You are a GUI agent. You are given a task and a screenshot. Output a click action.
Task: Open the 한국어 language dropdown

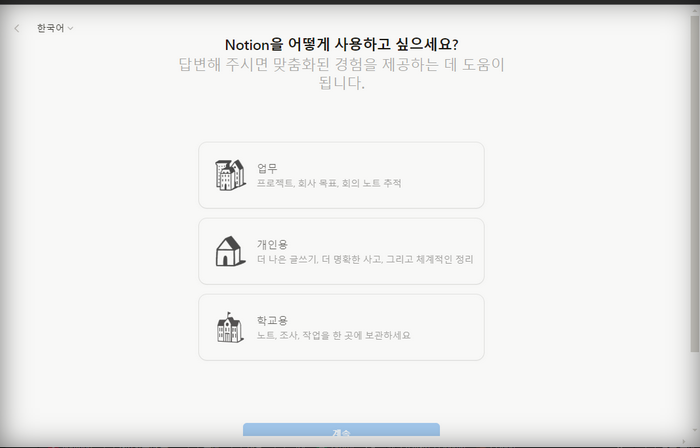click(x=55, y=28)
